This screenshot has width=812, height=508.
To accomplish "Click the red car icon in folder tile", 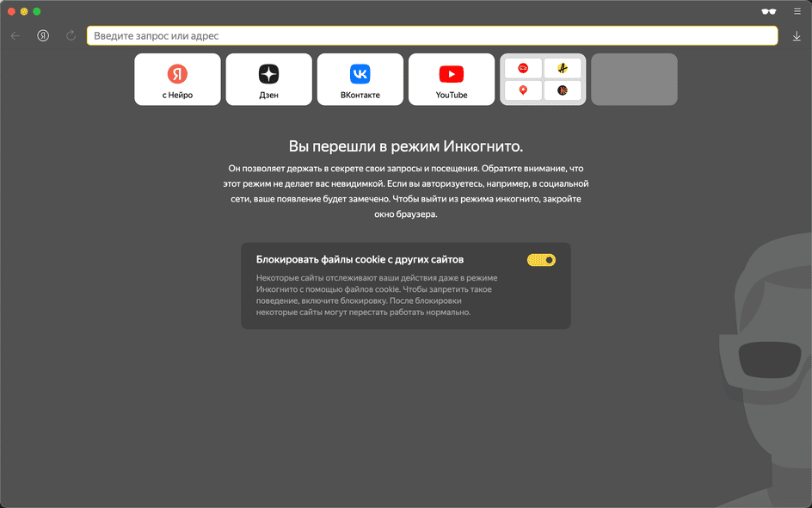I will [523, 68].
